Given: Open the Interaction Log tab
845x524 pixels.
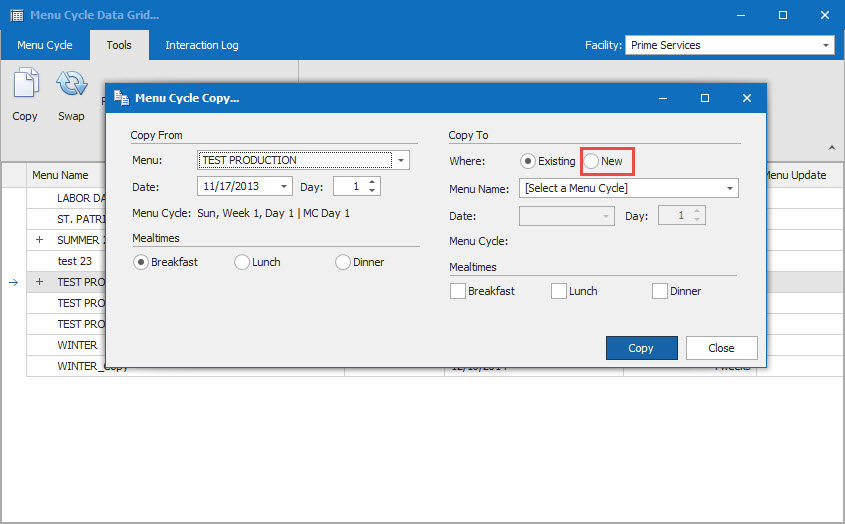Looking at the screenshot, I should [202, 45].
